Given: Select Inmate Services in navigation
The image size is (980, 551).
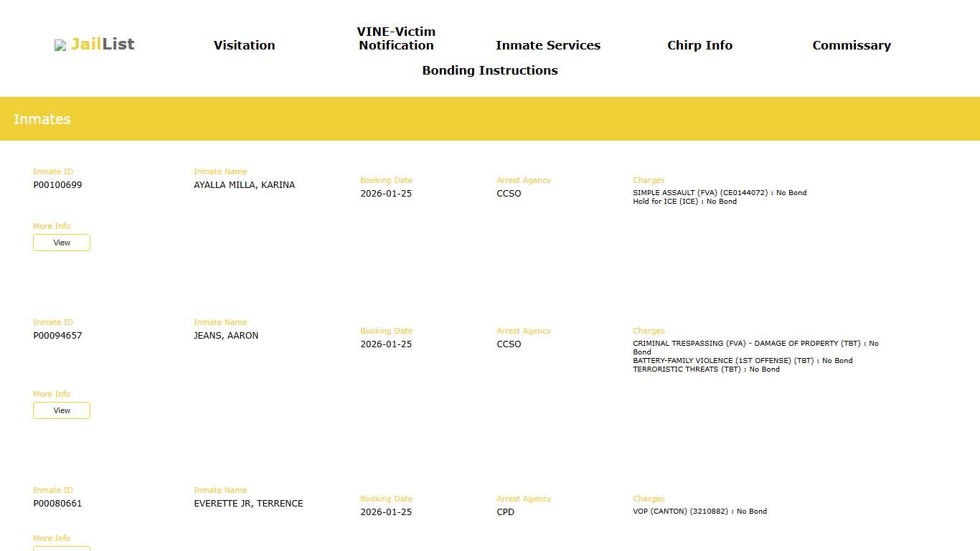Looking at the screenshot, I should click(x=547, y=45).
